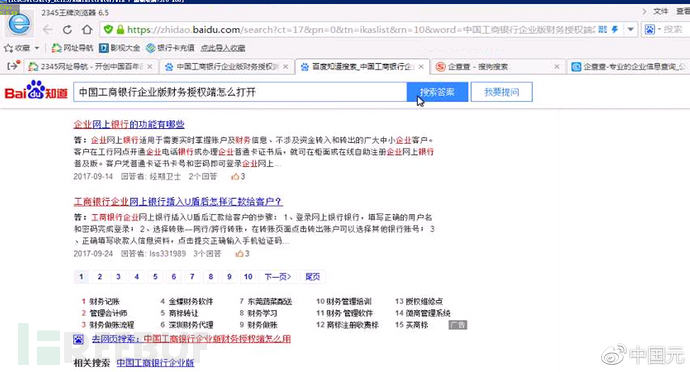Viewport: 690px width, 372px height.
Task: Open related keyword 商标转让
Action: point(184,313)
